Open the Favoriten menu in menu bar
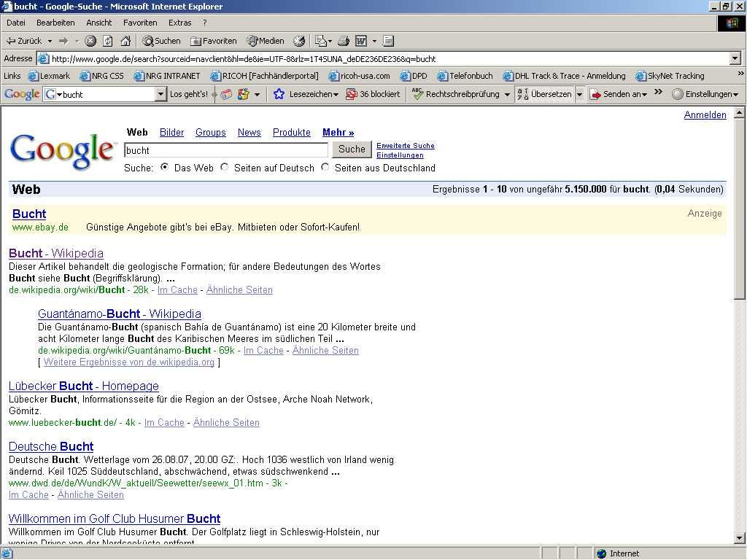This screenshot has width=747, height=560. click(x=140, y=23)
